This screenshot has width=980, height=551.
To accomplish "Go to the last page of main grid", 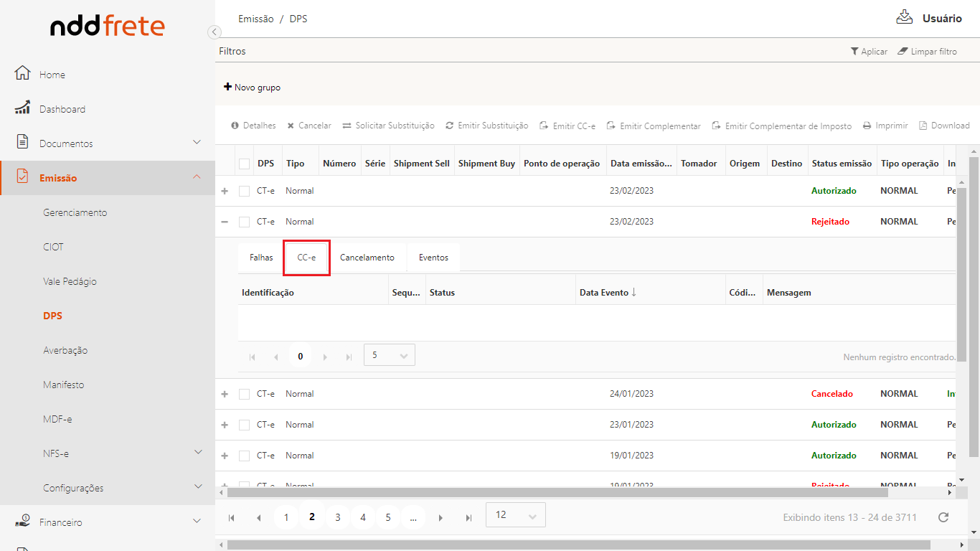I will pos(469,517).
